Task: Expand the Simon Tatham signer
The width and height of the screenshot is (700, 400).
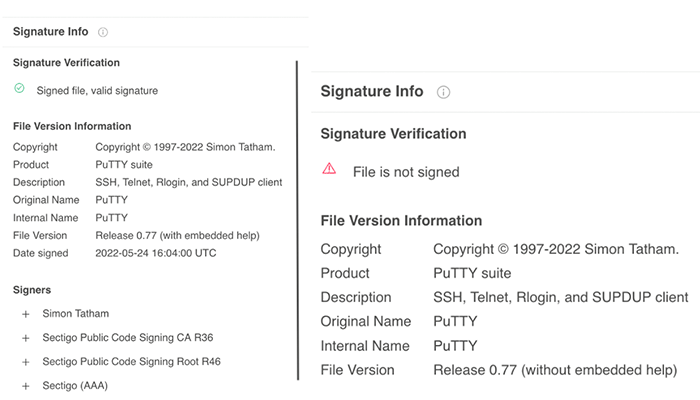Action: tap(26, 314)
